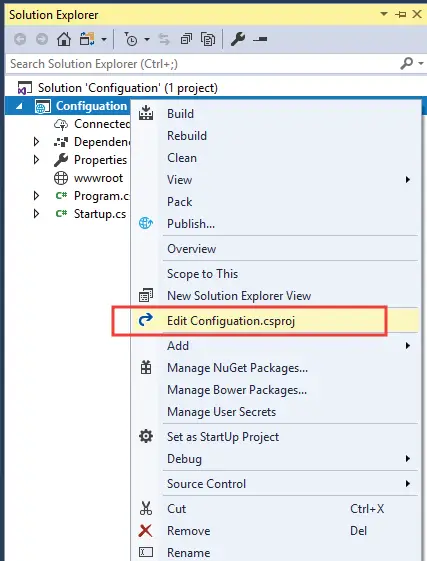Open Properties via the wrench toolbar icon
This screenshot has width=427, height=561.
click(x=238, y=39)
